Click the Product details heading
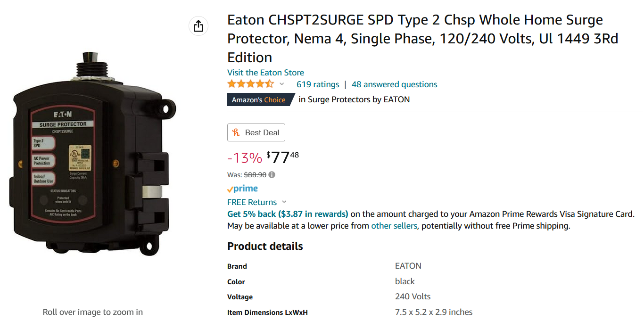The image size is (644, 321). coord(265,246)
